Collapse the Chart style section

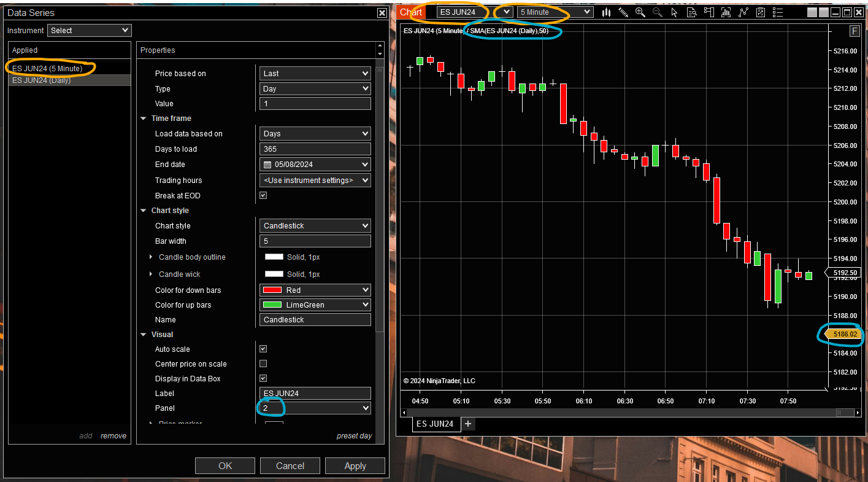click(x=144, y=211)
